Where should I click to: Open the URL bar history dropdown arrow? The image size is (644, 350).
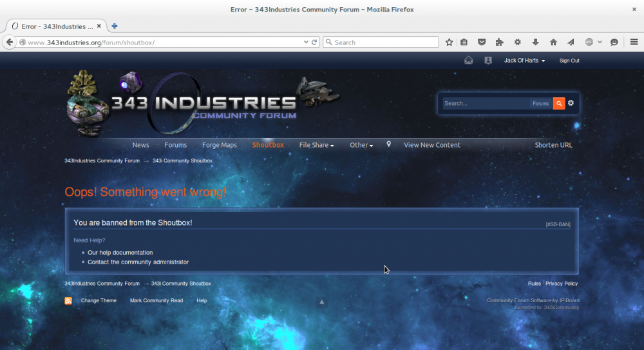pyautogui.click(x=306, y=42)
